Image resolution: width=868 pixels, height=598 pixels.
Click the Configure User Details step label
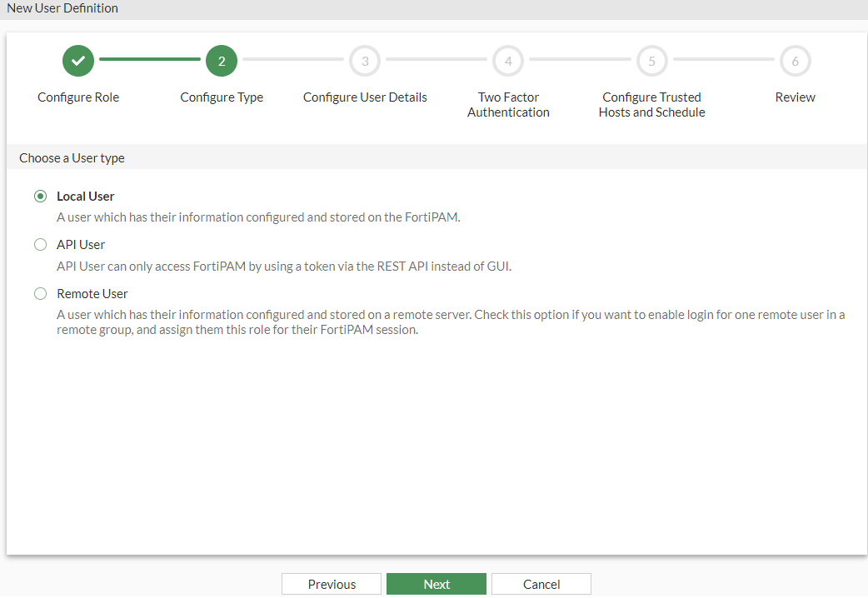(x=365, y=97)
